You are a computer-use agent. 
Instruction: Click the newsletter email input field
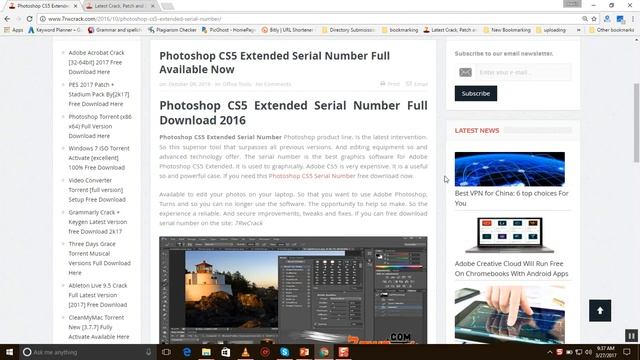coord(523,72)
